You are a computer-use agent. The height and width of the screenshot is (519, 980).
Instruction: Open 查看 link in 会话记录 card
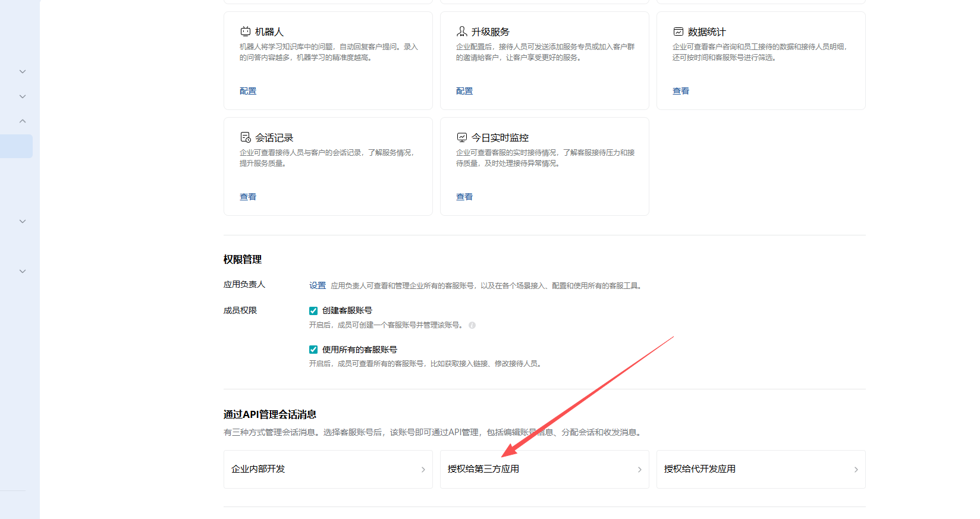[x=248, y=197]
